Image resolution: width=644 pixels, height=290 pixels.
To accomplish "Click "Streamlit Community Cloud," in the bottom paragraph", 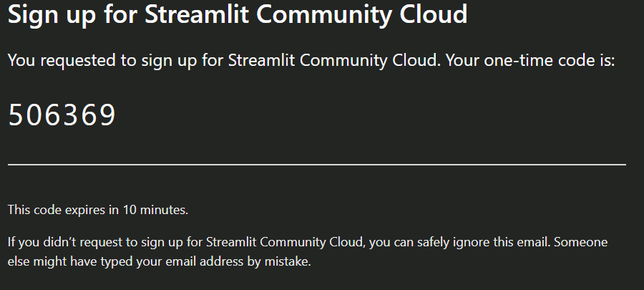I will pos(286,242).
